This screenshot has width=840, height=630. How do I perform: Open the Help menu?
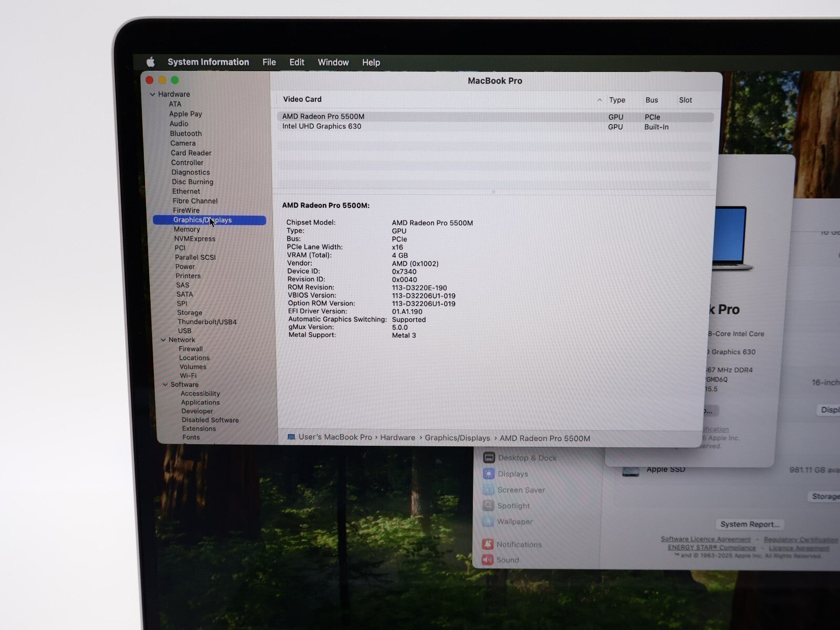(371, 62)
